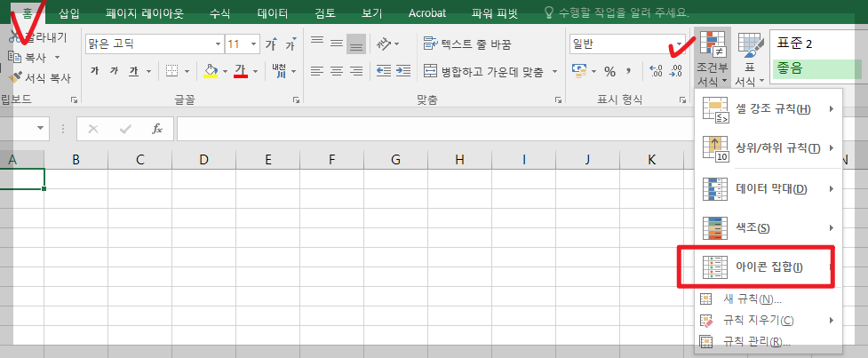Open the Name Box dropdown arrow

(x=40, y=129)
